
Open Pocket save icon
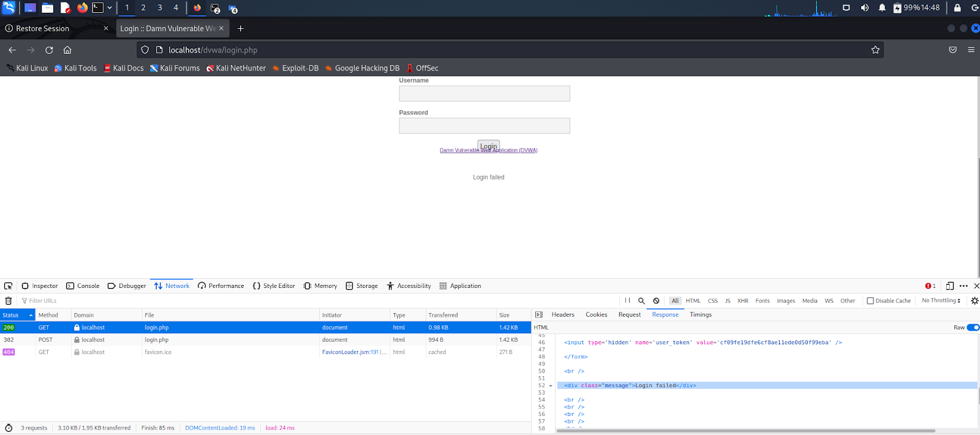tap(952, 50)
